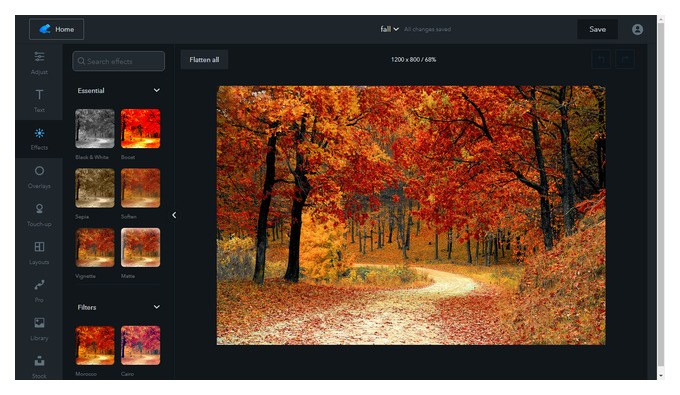The width and height of the screenshot is (680, 395).
Task: Select the Text tool
Action: (39, 101)
